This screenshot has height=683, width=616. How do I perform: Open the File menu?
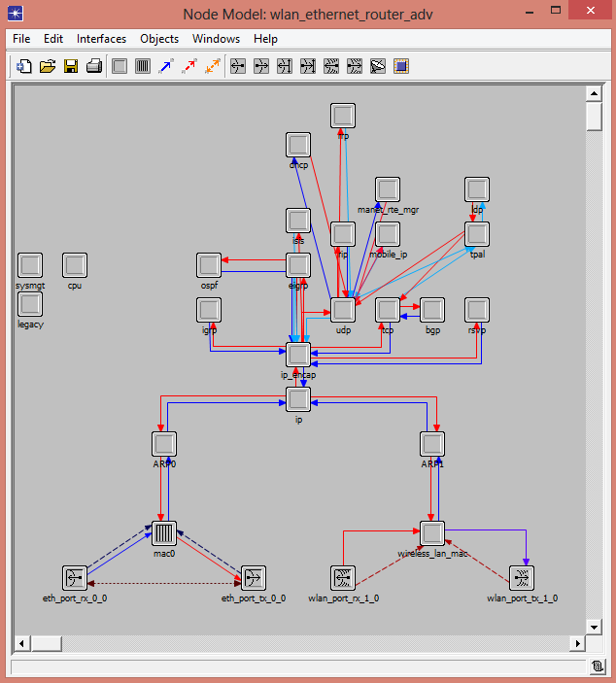click(21, 39)
